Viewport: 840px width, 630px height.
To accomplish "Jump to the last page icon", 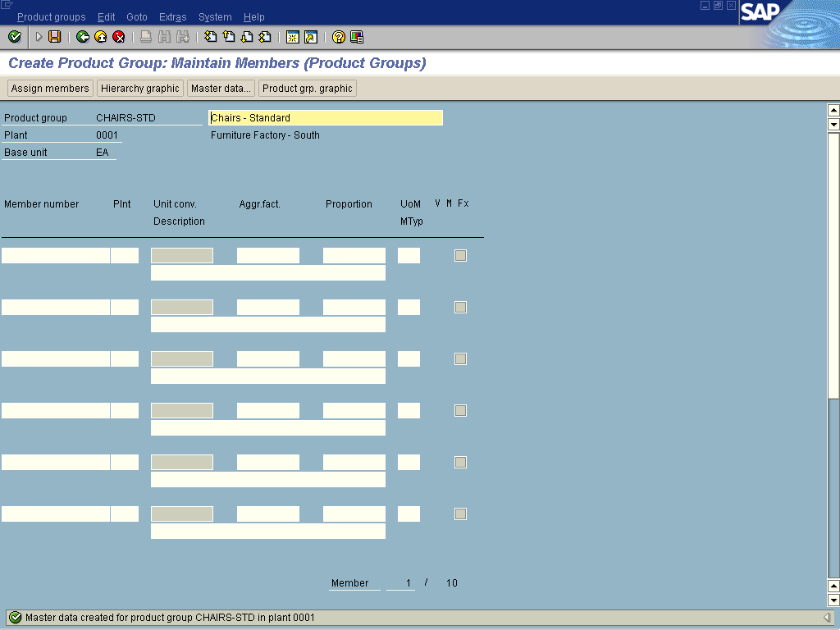I will [265, 36].
